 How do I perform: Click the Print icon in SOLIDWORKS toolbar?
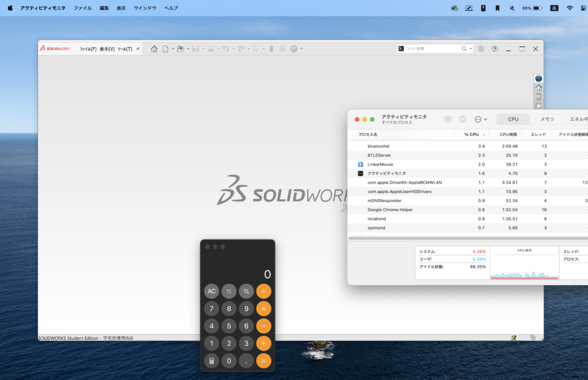pyautogui.click(x=211, y=49)
